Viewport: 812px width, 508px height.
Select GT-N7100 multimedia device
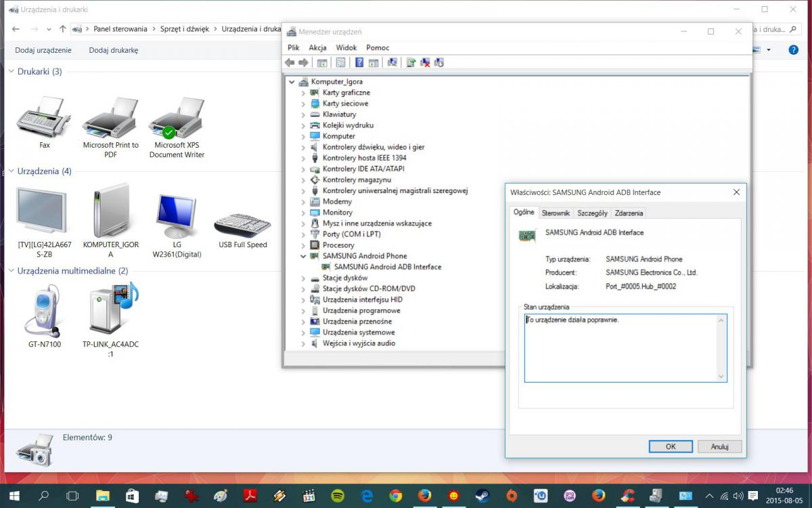44,316
